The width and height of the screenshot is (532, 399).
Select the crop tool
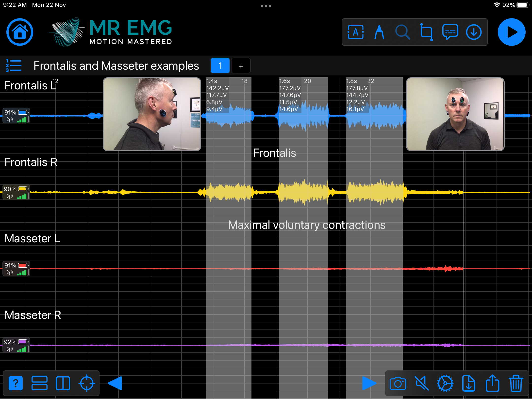coord(426,32)
